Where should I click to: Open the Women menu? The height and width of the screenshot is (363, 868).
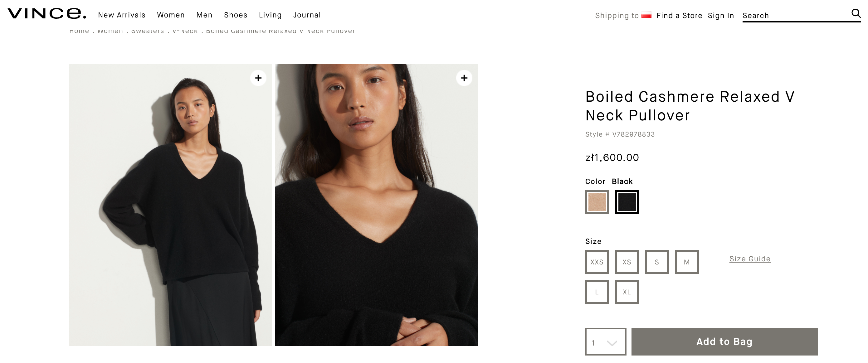point(171,15)
